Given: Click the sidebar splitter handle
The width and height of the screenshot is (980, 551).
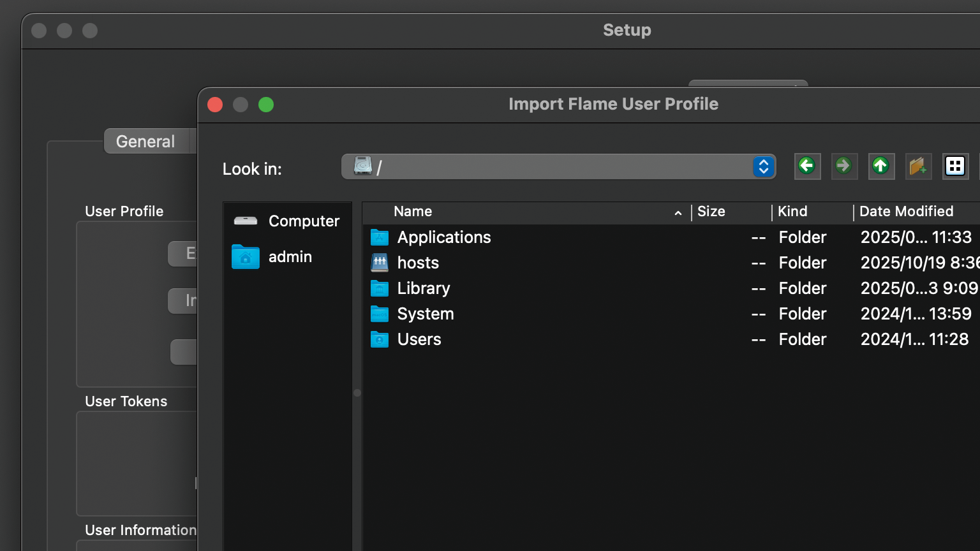Looking at the screenshot, I should click(x=357, y=393).
